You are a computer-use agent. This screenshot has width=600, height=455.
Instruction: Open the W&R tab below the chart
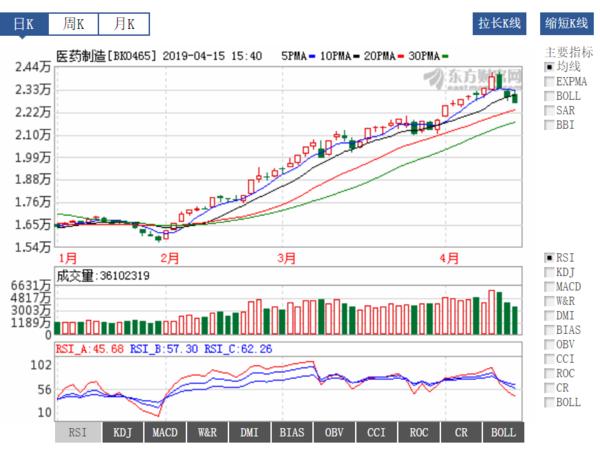(x=207, y=432)
